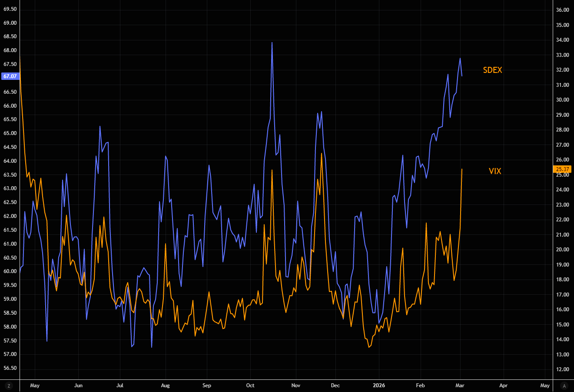The image size is (574, 392).
Task: Click 69.50 on the left price scale
Action: pyautogui.click(x=10, y=9)
